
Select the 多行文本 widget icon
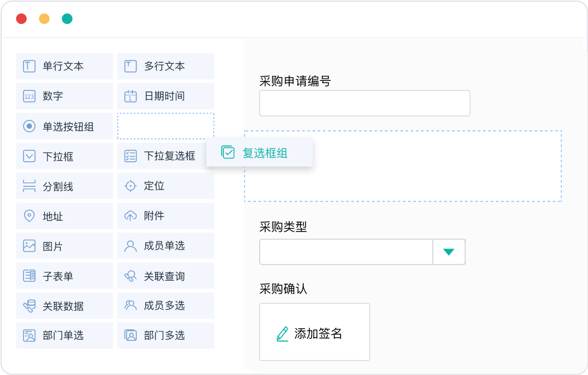pyautogui.click(x=130, y=66)
